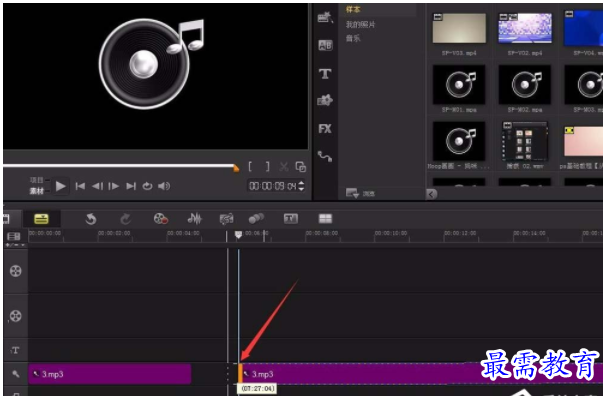Click the preview timecode field 00:00:09:04
605x396 pixels.
point(272,186)
